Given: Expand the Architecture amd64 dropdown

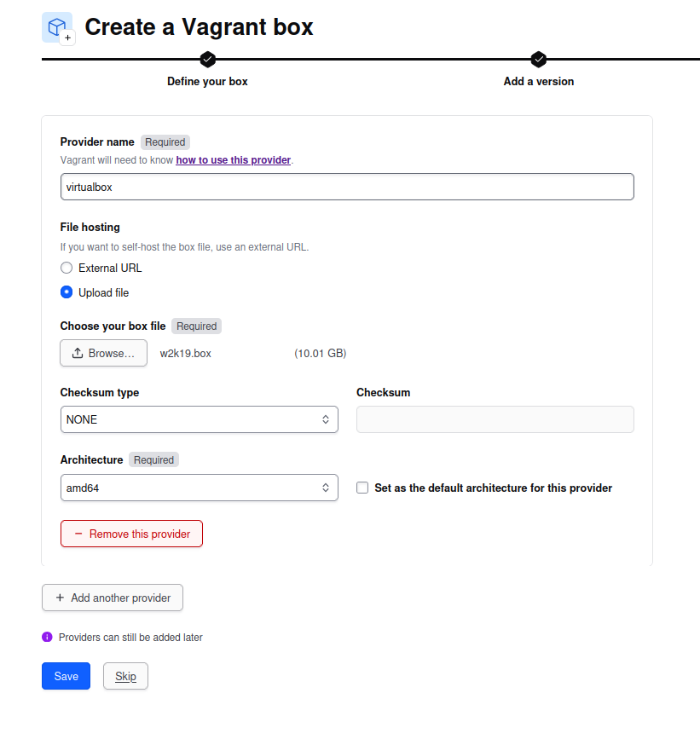Looking at the screenshot, I should point(199,488).
